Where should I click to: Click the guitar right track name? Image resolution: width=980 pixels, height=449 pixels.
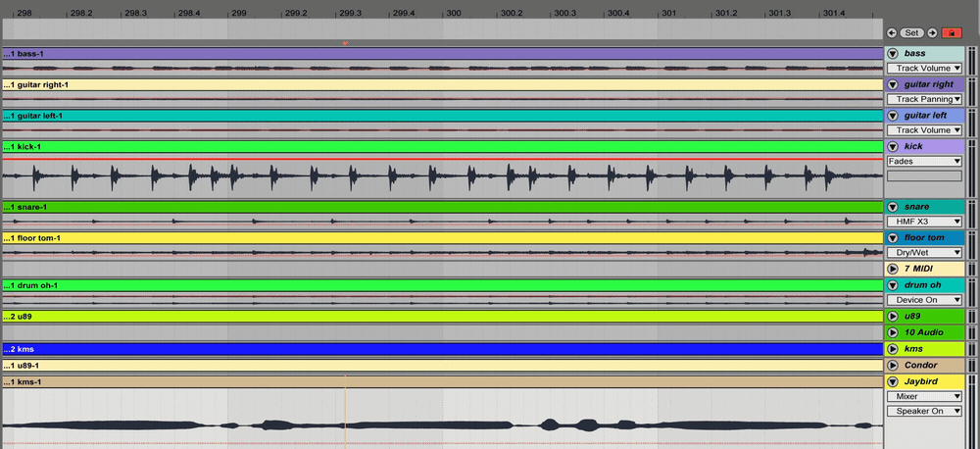click(929, 84)
